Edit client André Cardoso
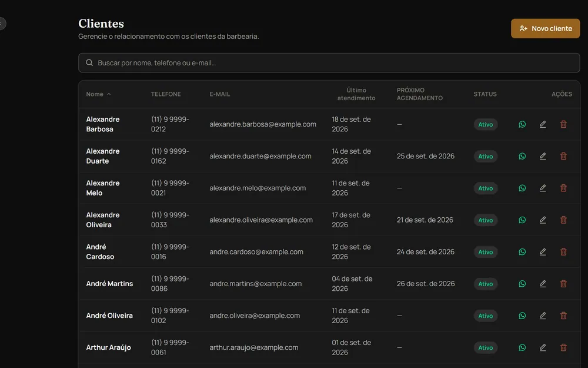The width and height of the screenshot is (588, 368). 543,252
